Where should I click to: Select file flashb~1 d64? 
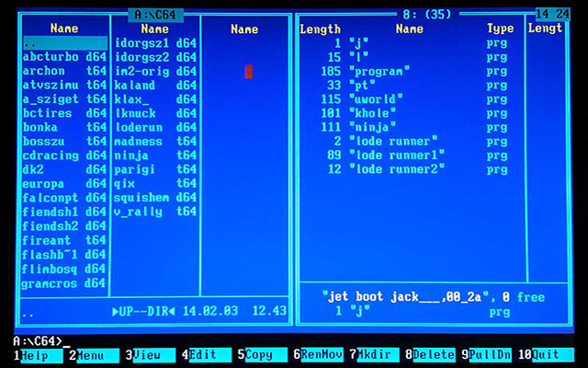pos(64,255)
